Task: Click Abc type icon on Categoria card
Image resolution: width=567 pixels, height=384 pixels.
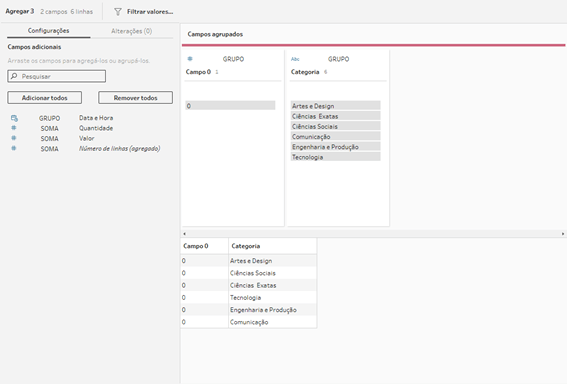Action: coord(295,59)
